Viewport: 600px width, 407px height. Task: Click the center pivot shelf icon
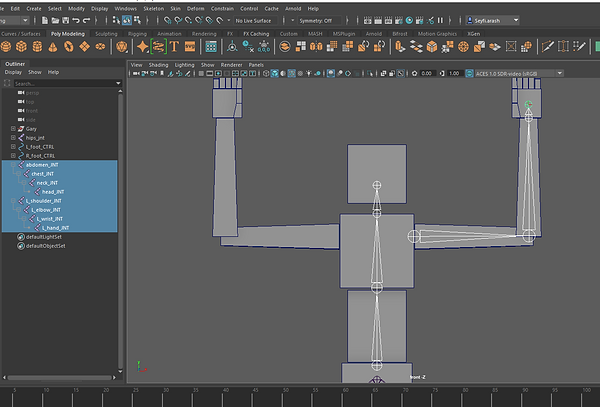tap(232, 47)
